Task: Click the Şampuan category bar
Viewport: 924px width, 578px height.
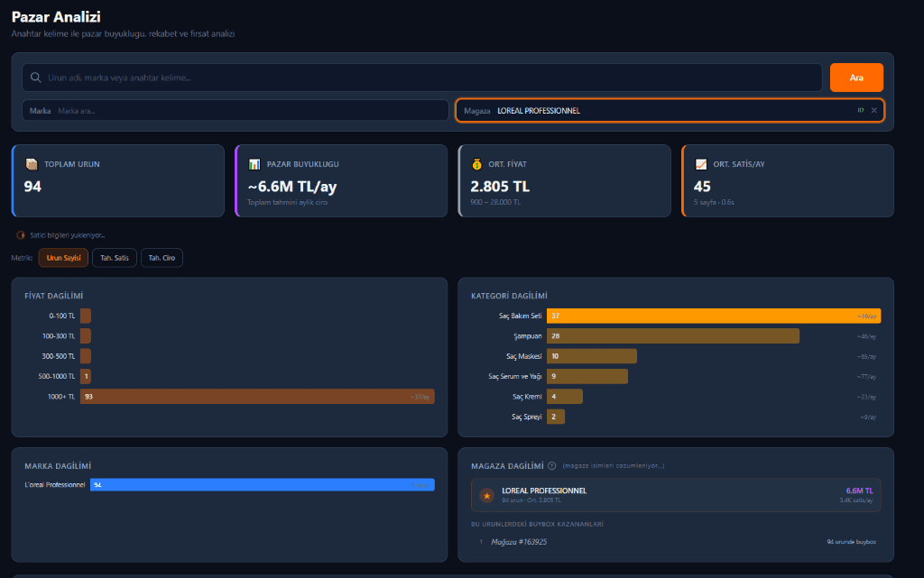Action: pyautogui.click(x=672, y=336)
